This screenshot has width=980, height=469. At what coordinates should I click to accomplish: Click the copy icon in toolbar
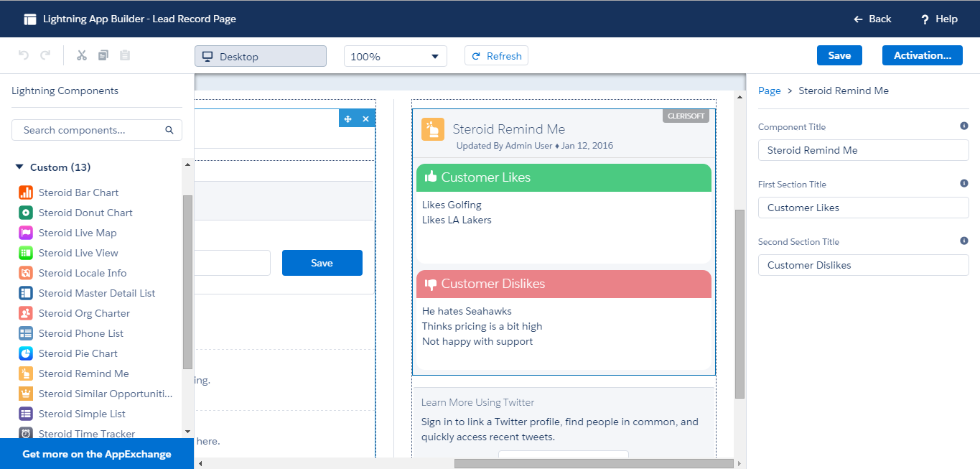[103, 55]
